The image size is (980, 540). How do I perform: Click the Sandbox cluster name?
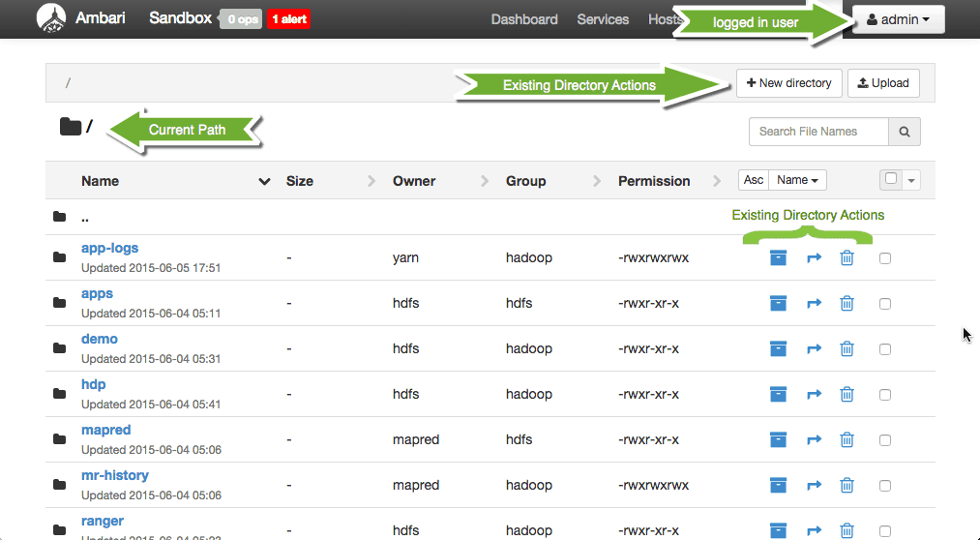tap(180, 18)
